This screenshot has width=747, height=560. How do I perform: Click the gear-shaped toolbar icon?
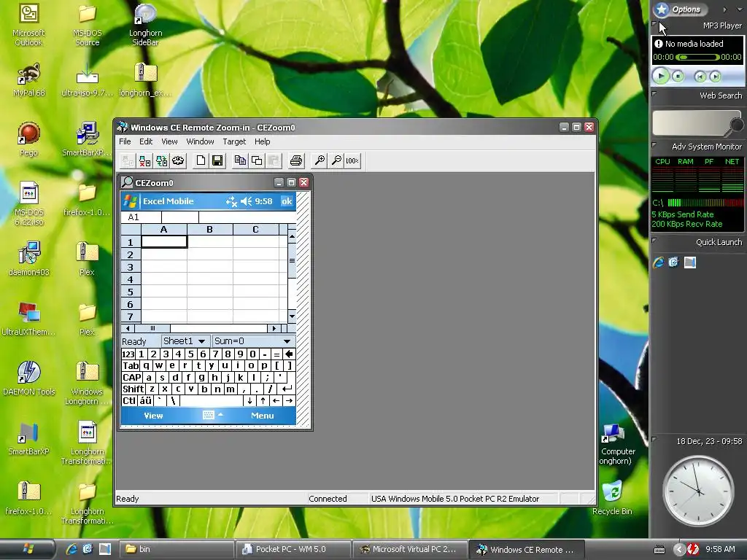[x=178, y=161]
